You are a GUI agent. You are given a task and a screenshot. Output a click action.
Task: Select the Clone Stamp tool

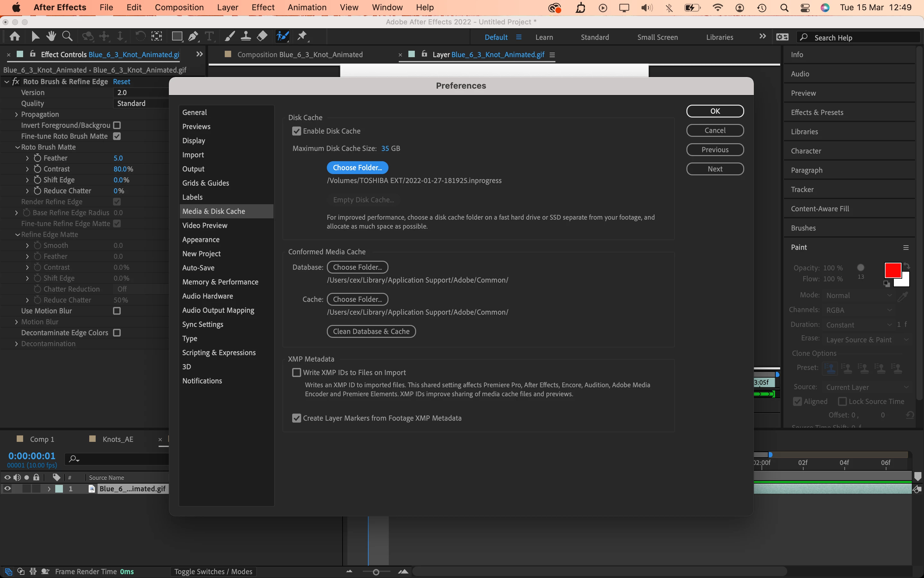click(246, 36)
